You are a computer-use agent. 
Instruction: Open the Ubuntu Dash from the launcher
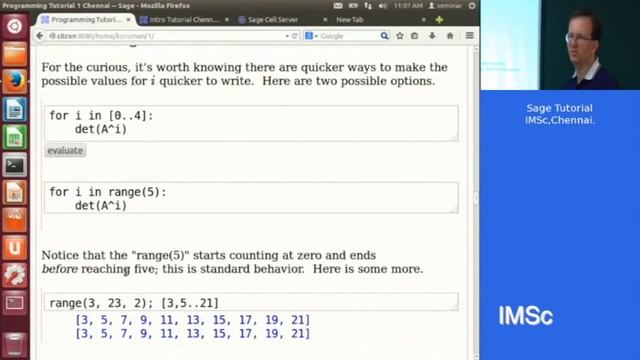pos(15,26)
